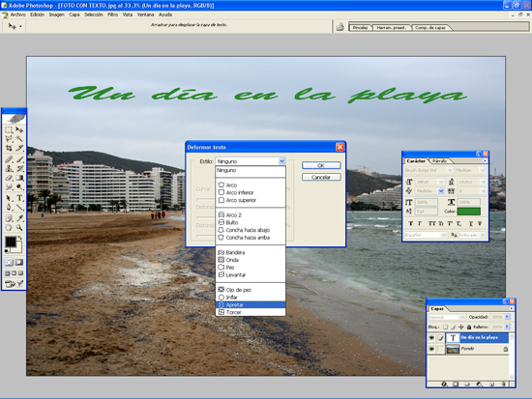Image resolution: width=532 pixels, height=399 pixels.
Task: Select the Rectangular Marquee tool
Action: pyautogui.click(x=9, y=129)
